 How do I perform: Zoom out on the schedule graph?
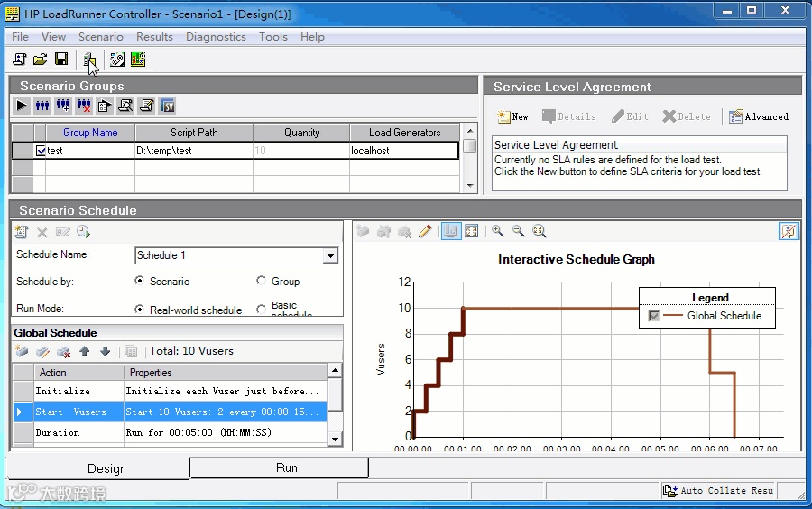[519, 231]
